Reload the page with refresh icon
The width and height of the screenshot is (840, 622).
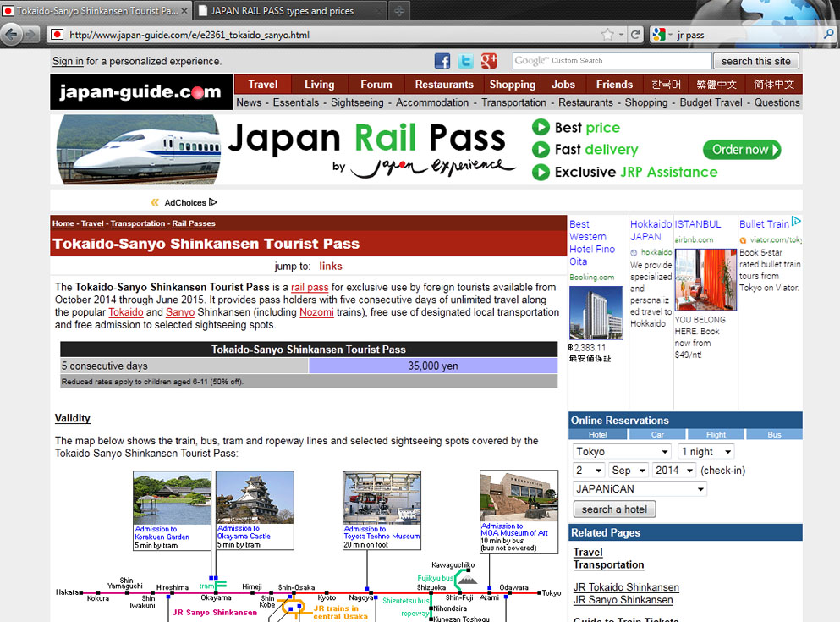coord(635,35)
